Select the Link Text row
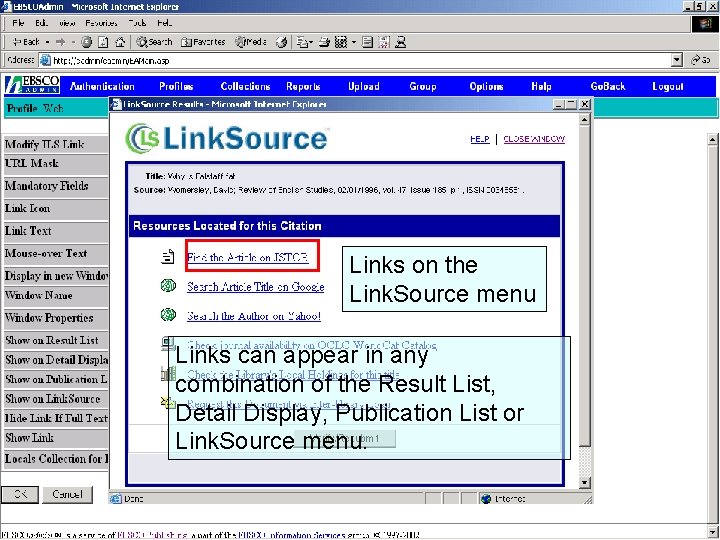This screenshot has width=720, height=540. pyautogui.click(x=56, y=231)
